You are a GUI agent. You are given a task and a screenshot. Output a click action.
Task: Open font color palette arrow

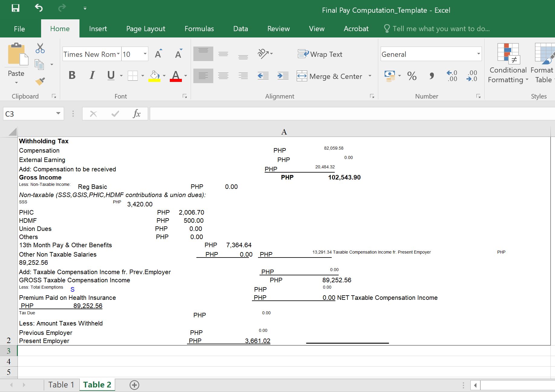coord(186,76)
